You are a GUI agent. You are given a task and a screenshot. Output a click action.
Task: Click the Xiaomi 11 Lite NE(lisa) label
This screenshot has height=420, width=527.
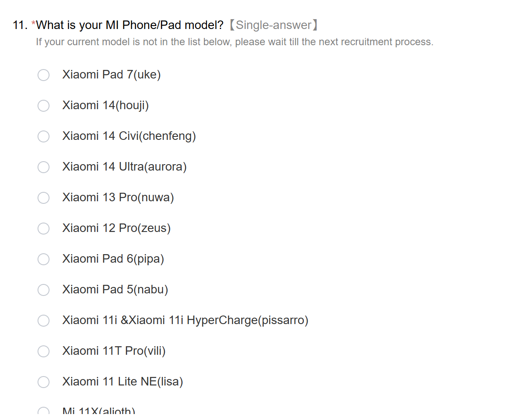122,382
